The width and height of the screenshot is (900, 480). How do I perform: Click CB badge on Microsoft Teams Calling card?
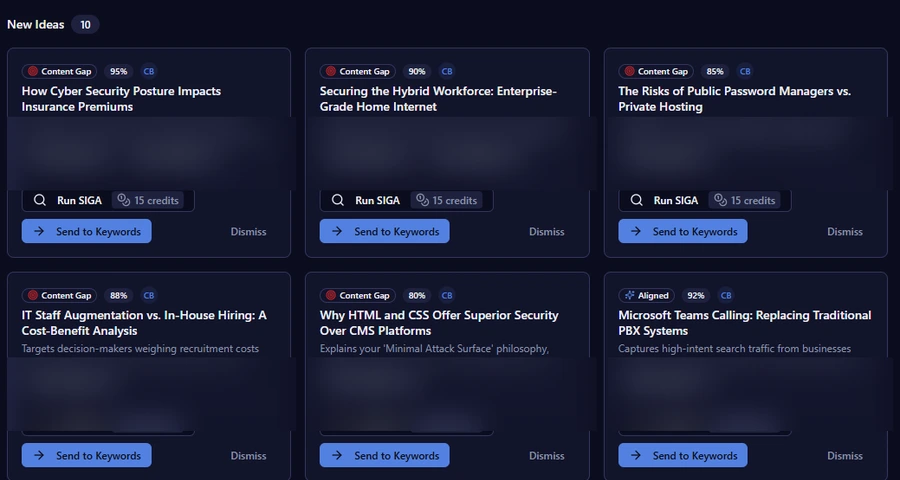[726, 295]
